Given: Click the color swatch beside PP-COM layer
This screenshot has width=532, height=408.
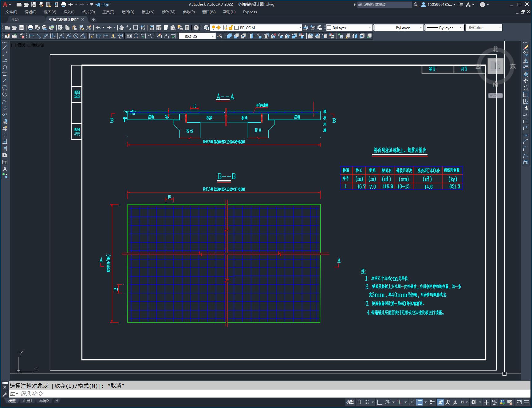Looking at the screenshot, I should tap(237, 28).
